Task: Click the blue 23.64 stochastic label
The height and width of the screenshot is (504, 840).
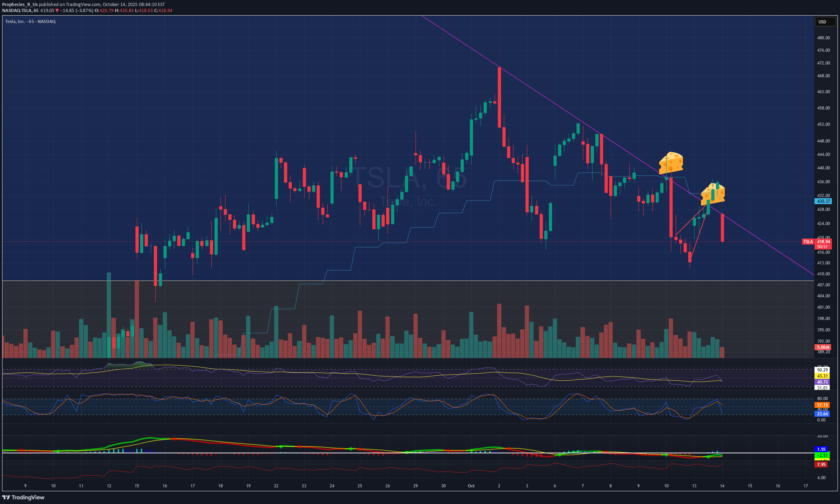Action: click(822, 414)
